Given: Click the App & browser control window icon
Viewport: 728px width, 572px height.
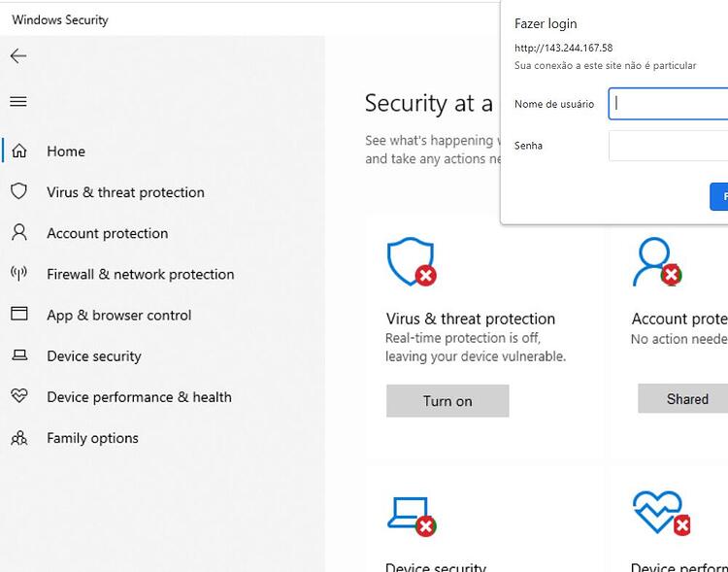Looking at the screenshot, I should pos(19,314).
